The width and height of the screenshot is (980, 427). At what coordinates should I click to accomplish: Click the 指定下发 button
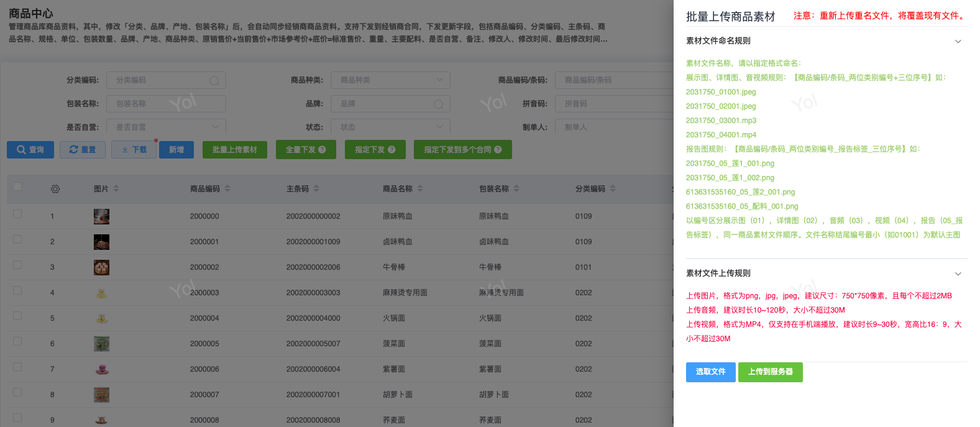[375, 150]
